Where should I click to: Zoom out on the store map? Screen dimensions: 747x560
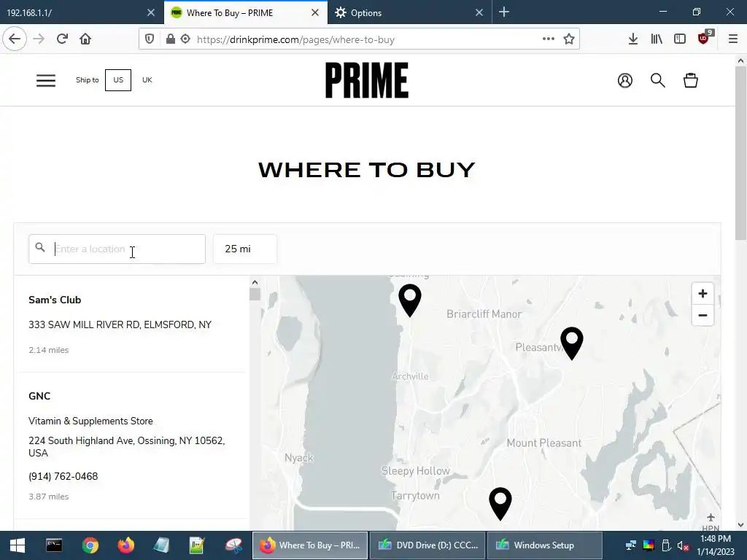pyautogui.click(x=703, y=315)
